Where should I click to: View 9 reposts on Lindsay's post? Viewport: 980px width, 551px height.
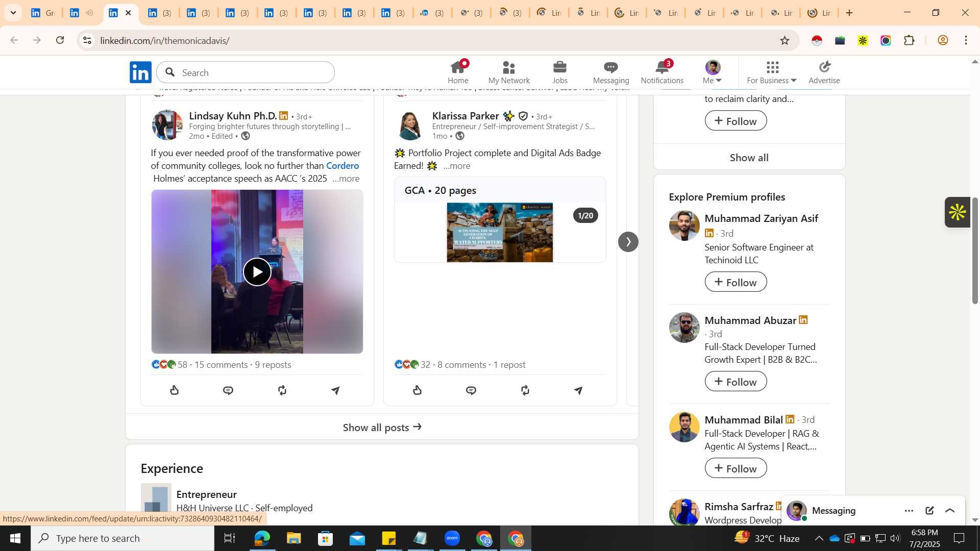273,365
